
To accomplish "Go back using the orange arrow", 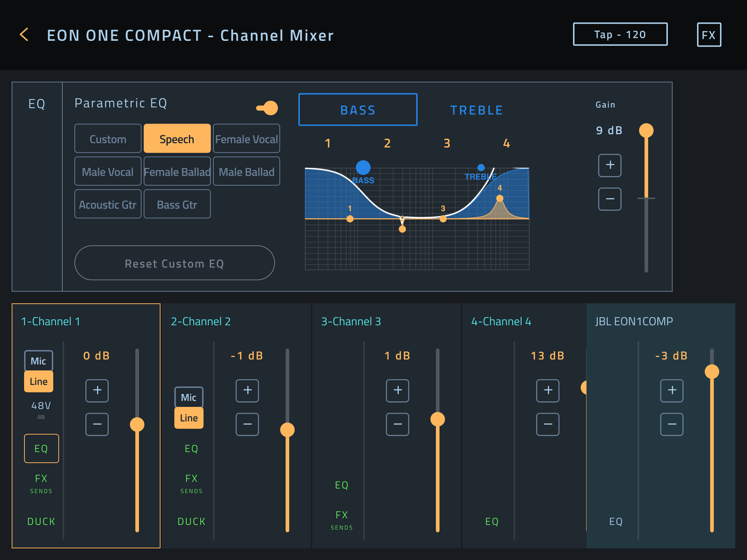I will pos(24,35).
